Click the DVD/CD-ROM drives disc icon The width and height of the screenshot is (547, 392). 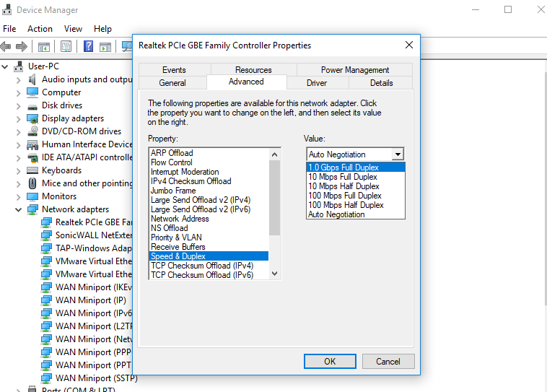[x=32, y=131]
